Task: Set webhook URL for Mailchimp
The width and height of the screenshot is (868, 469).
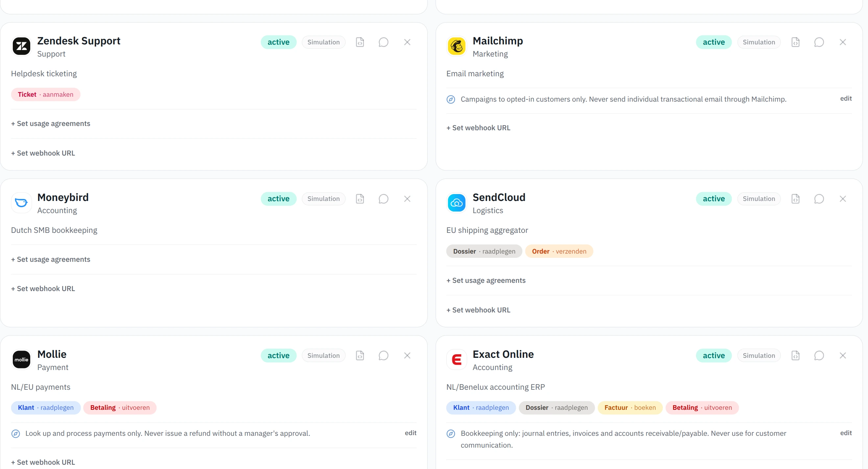Action: pyautogui.click(x=478, y=128)
